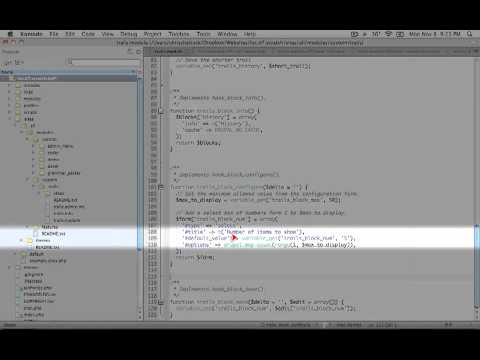
Task: Open README.txt under the features folder
Action: (x=53, y=234)
